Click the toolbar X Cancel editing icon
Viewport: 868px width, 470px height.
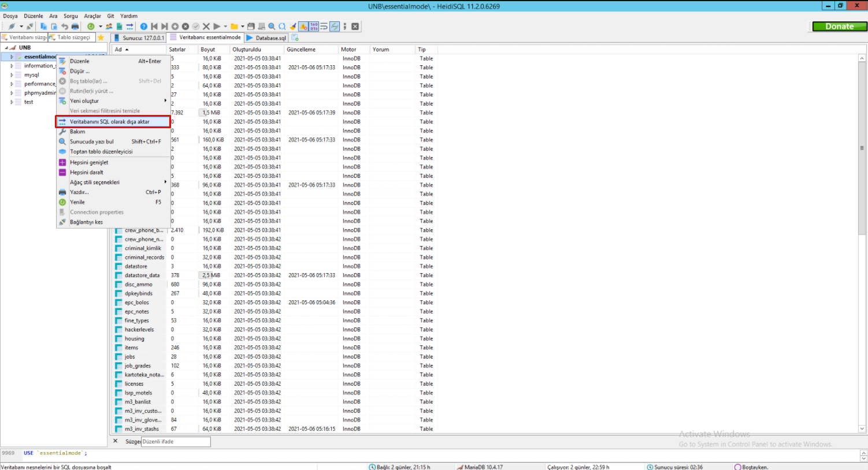pyautogui.click(x=206, y=27)
